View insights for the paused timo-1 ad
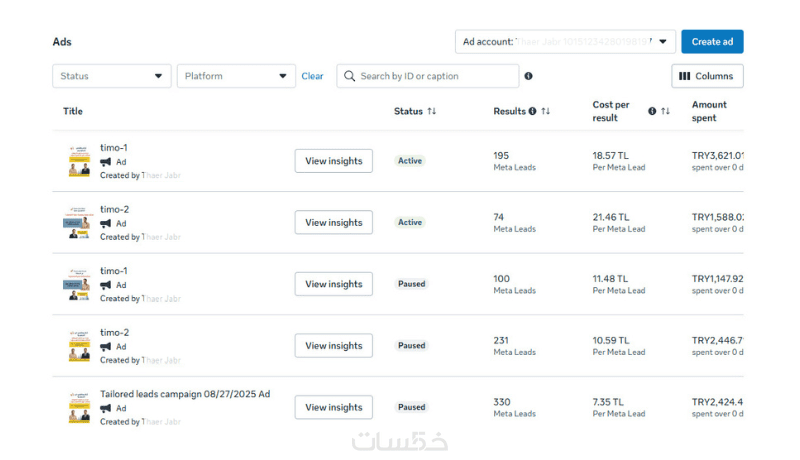This screenshot has width=800, height=460. pyautogui.click(x=333, y=284)
